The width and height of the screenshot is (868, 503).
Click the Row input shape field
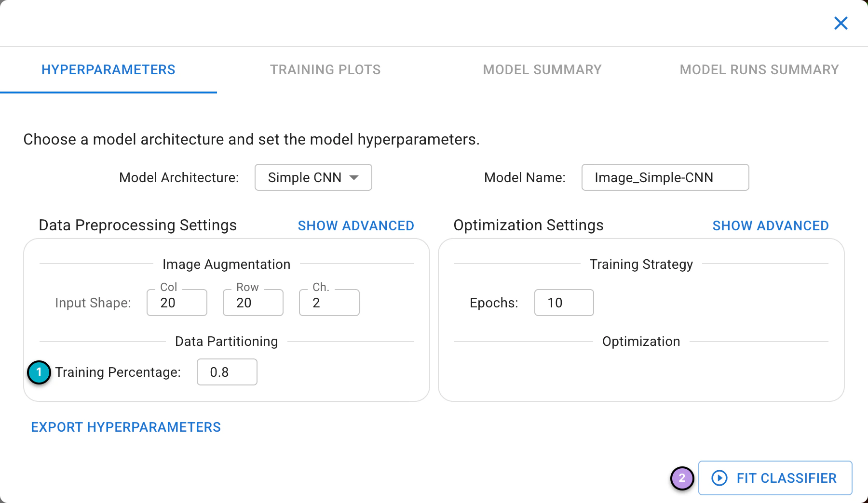pos(253,303)
